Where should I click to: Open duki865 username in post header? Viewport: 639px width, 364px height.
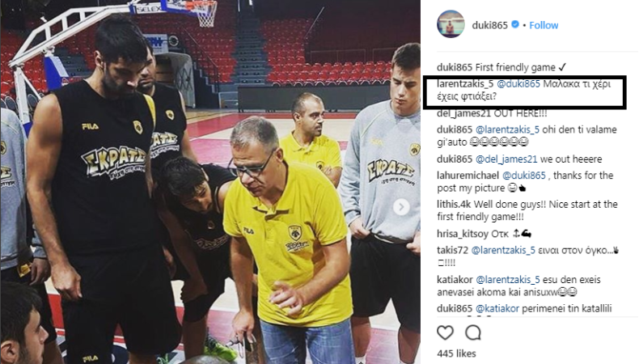(x=490, y=25)
